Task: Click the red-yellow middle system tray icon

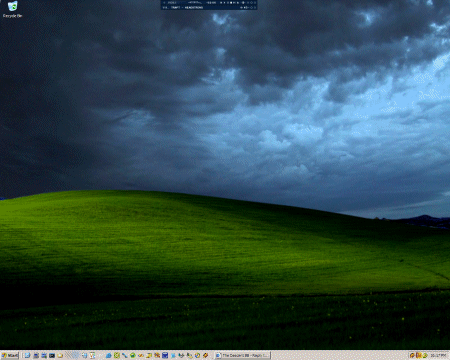Action: tap(419, 356)
